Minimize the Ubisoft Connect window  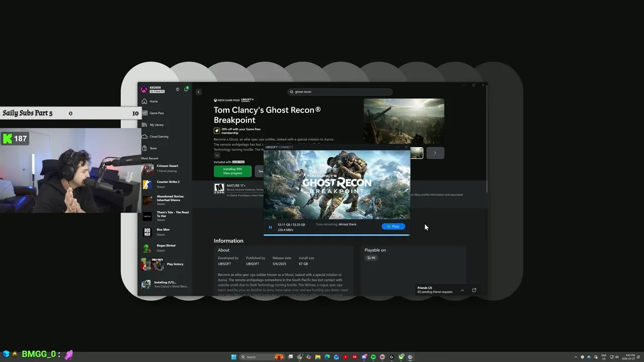[397, 147]
